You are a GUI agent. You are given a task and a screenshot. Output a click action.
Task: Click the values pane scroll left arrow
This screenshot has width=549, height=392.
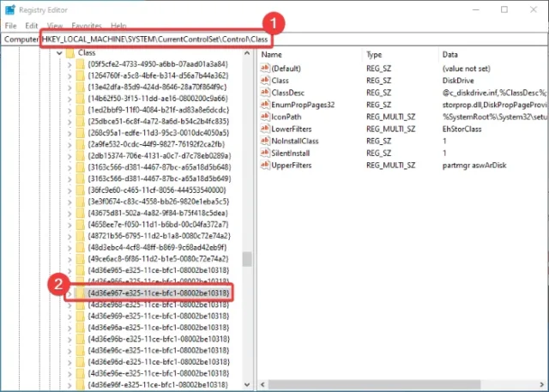tap(263, 384)
